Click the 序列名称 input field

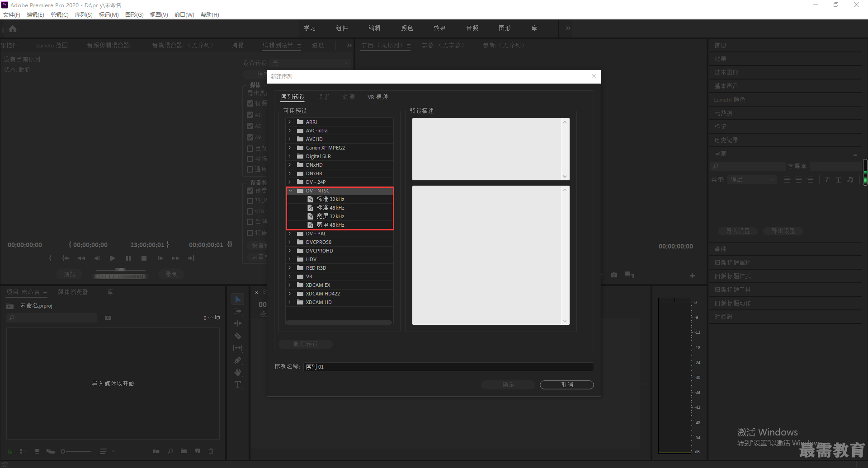pyautogui.click(x=448, y=367)
